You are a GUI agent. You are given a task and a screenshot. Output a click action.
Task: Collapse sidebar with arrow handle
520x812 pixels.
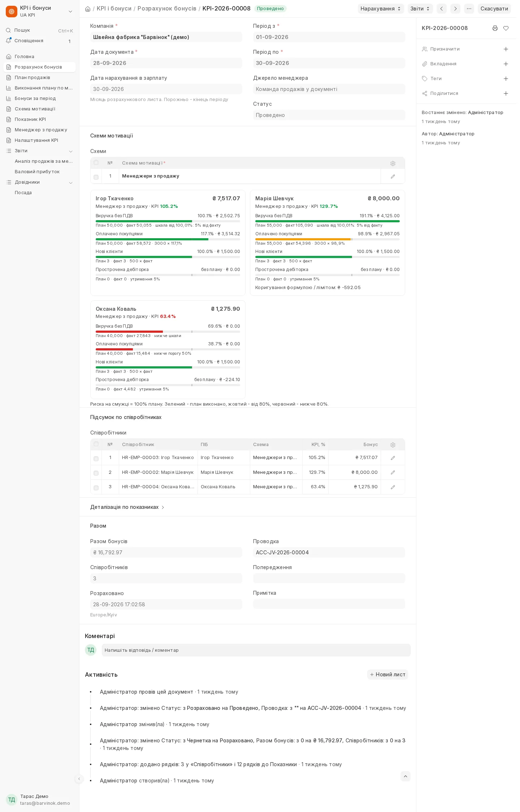click(79, 779)
